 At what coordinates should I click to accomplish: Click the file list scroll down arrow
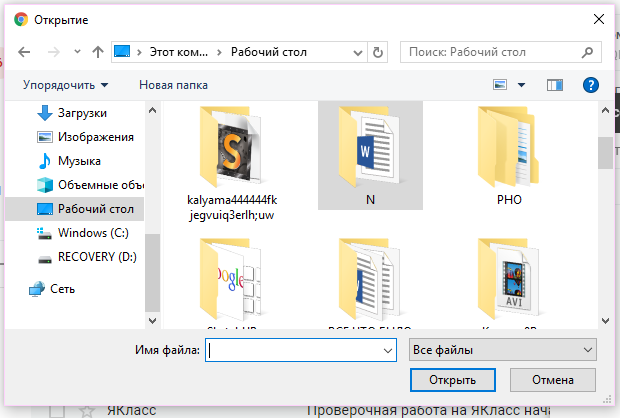[x=605, y=321]
